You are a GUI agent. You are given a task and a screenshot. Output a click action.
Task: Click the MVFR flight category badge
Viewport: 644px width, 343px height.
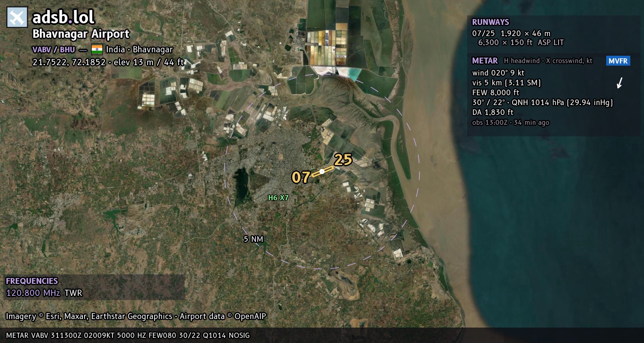(618, 61)
